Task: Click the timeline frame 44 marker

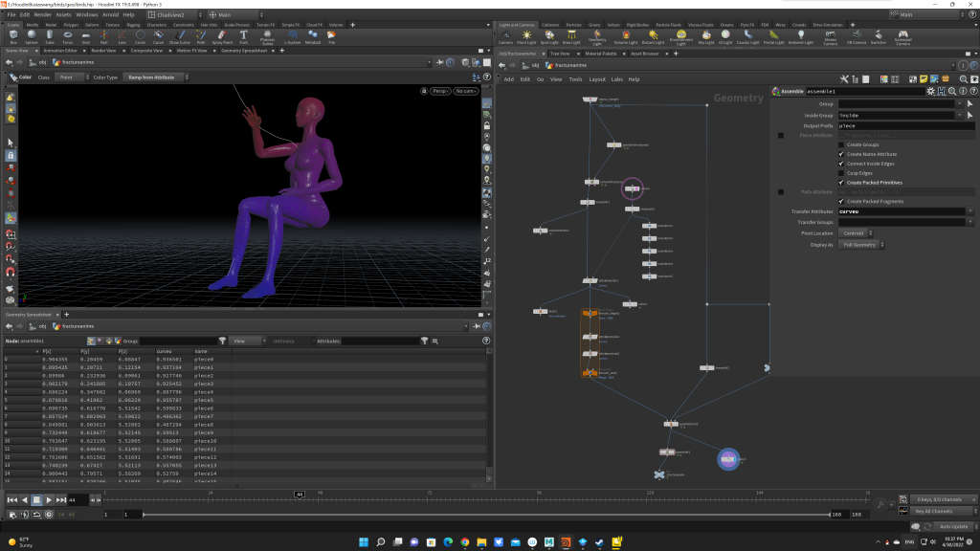Action: pos(299,494)
